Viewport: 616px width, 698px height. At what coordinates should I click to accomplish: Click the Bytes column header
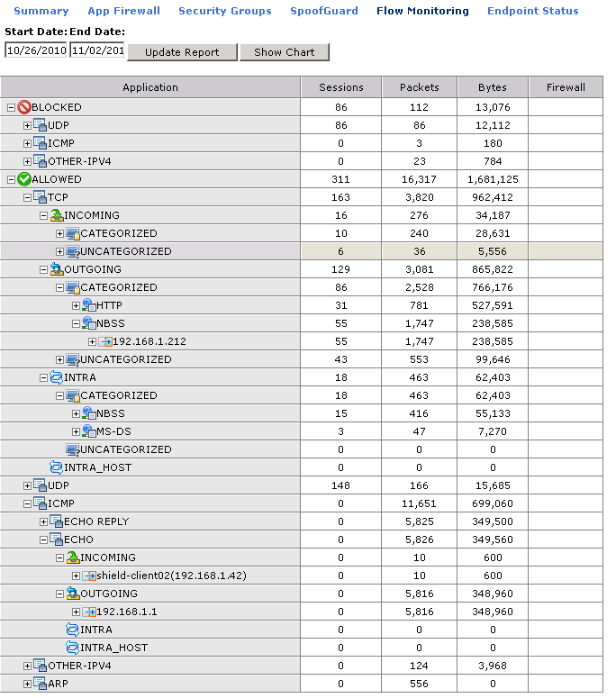493,87
